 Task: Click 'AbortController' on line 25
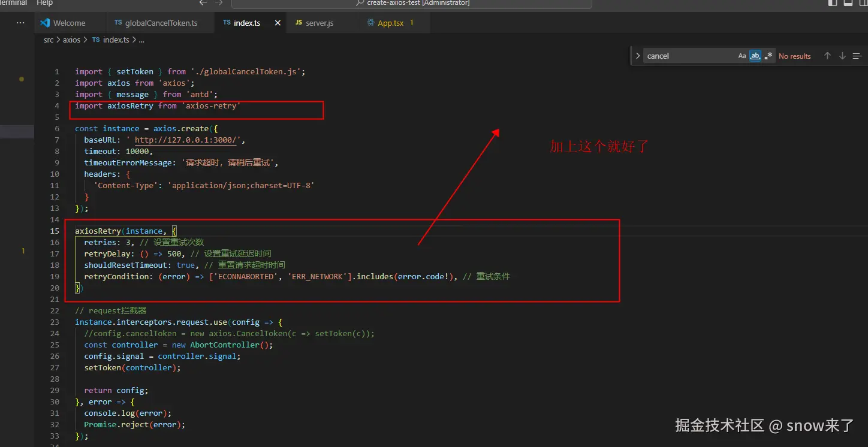click(225, 345)
